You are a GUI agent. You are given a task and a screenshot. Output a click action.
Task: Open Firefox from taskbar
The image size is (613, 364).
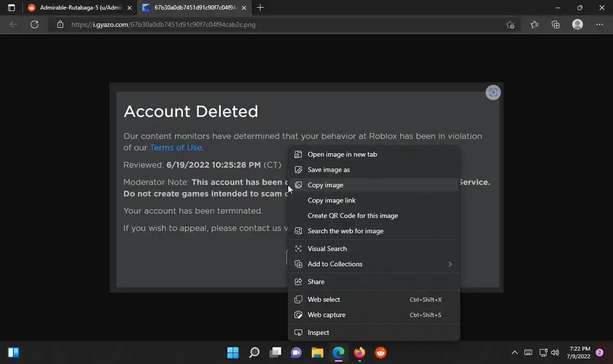click(x=360, y=353)
